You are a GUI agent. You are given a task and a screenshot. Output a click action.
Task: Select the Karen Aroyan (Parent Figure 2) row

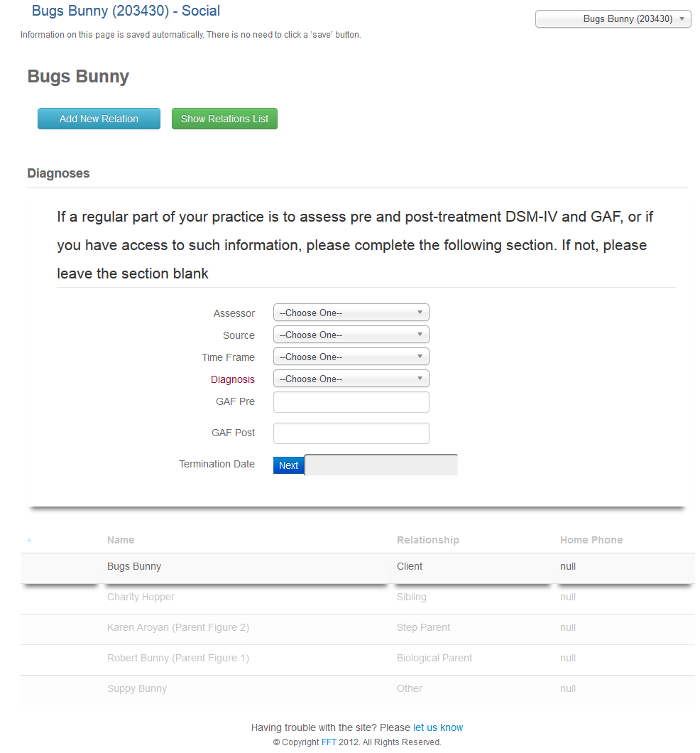click(357, 628)
